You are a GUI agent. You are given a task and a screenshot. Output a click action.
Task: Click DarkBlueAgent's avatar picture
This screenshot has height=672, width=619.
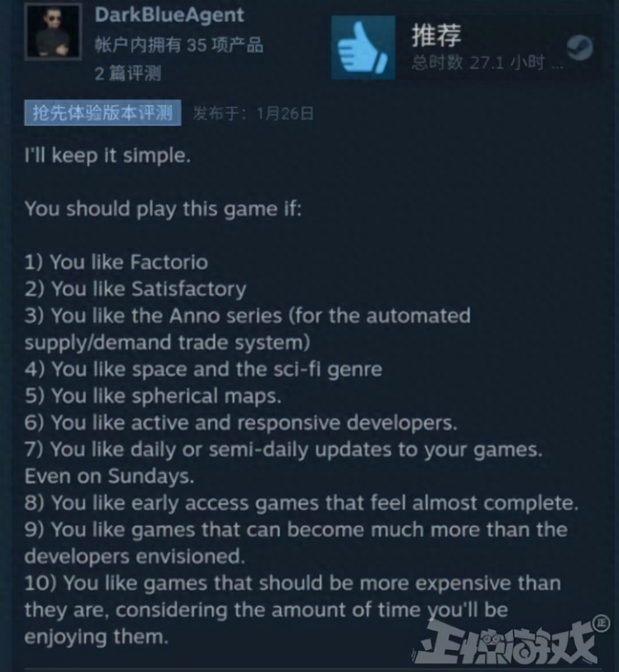click(x=53, y=32)
